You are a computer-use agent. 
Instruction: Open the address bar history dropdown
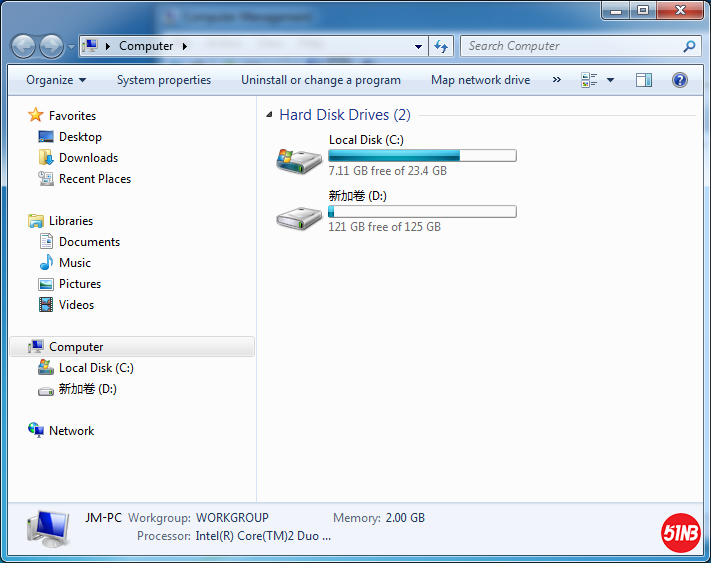(x=419, y=46)
